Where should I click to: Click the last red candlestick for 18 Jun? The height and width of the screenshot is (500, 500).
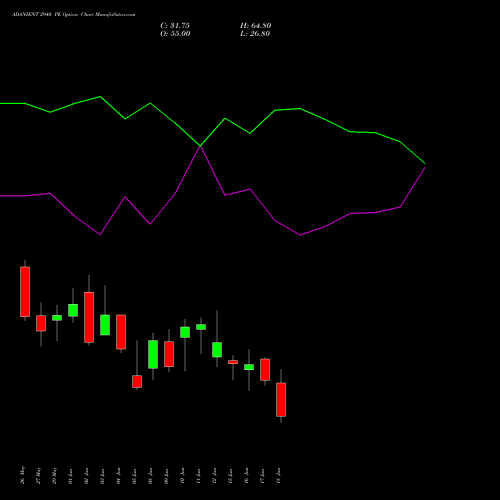click(281, 400)
